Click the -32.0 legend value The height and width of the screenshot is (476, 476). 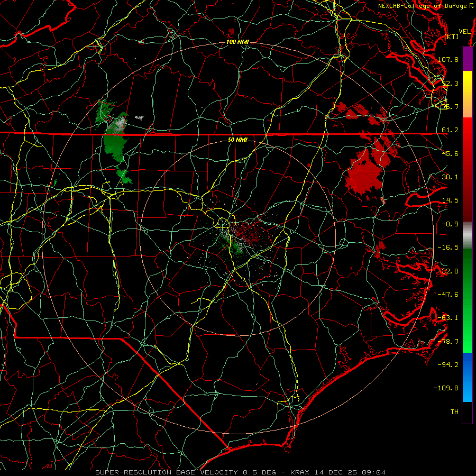pos(448,271)
